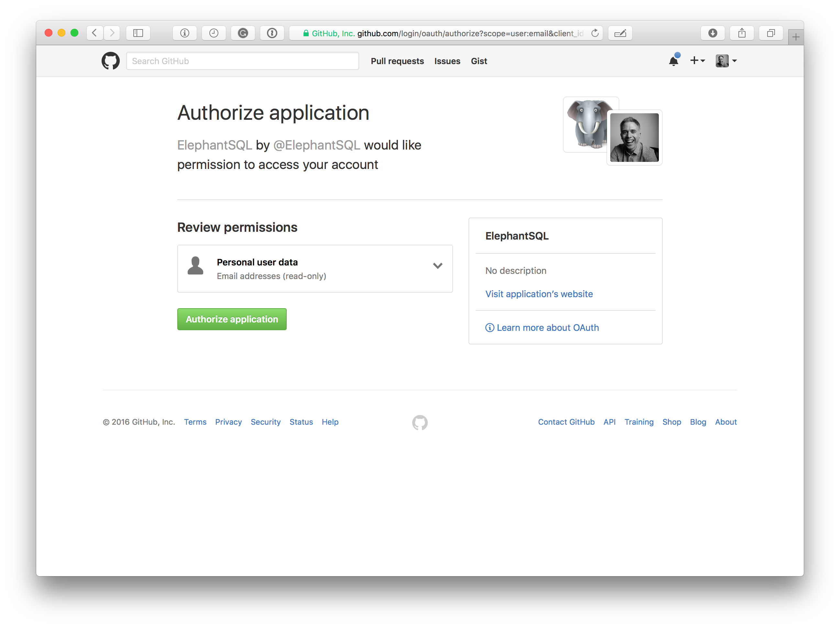
Task: Click the Safari address bar
Action: click(446, 33)
